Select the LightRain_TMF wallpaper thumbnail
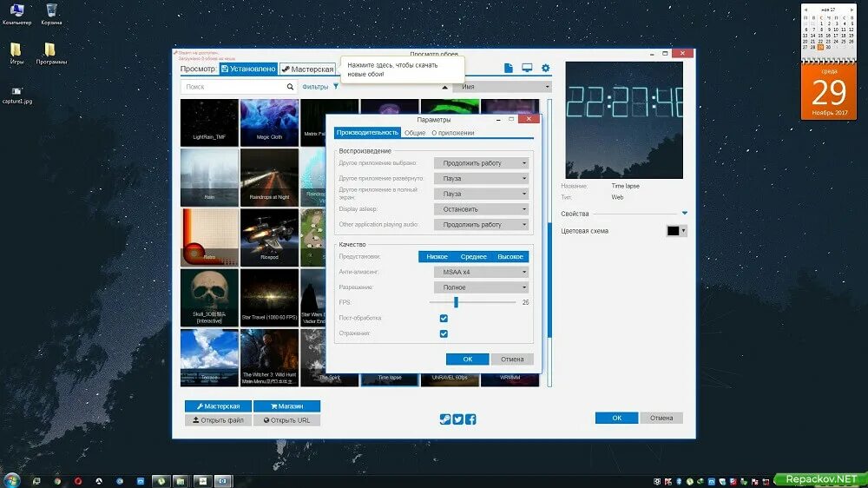 click(x=209, y=122)
